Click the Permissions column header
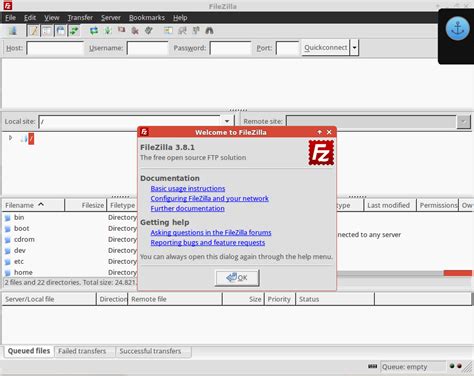Viewport: 474px width, 376px height. click(438, 205)
